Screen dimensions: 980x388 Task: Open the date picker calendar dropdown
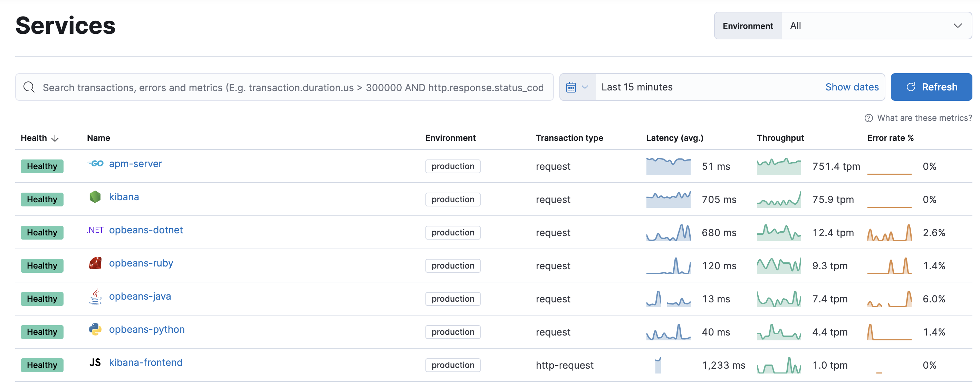click(x=576, y=87)
